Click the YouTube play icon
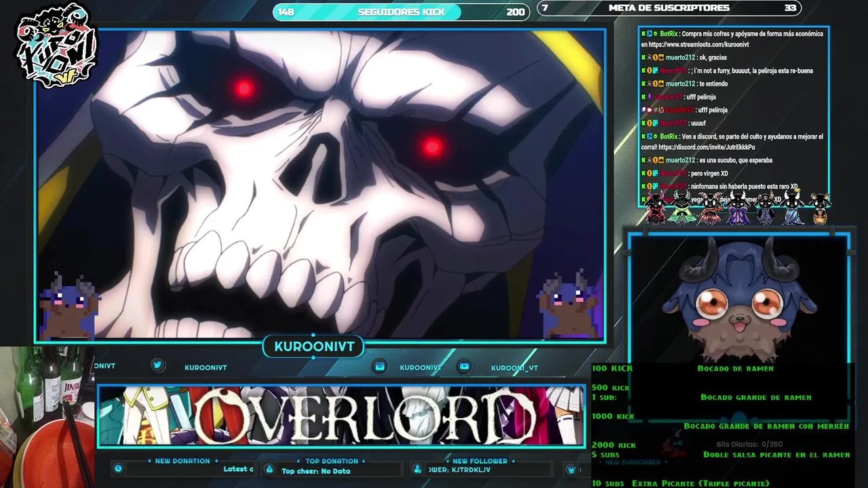The image size is (868, 488). (465, 367)
